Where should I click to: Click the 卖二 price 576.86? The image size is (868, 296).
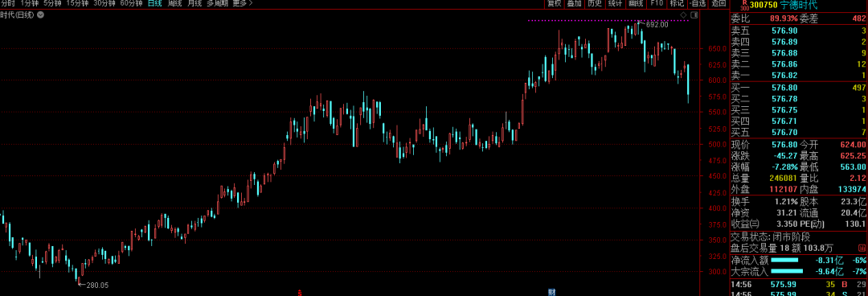[784, 64]
